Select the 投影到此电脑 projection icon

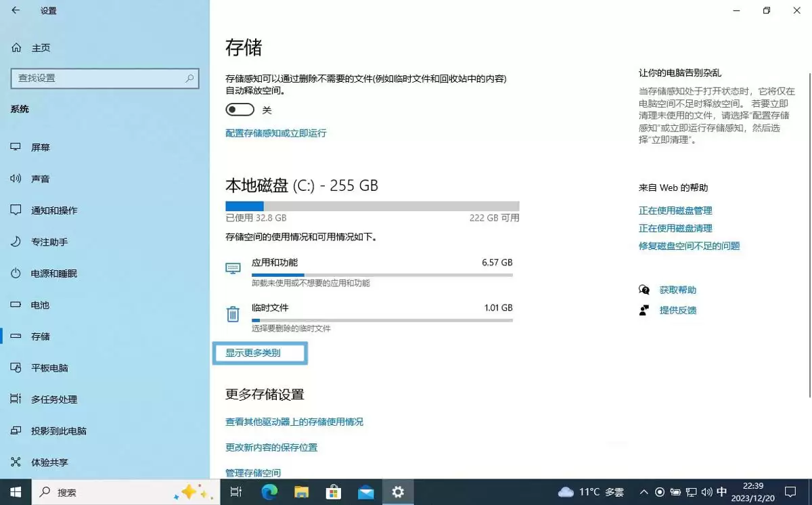pos(16,431)
